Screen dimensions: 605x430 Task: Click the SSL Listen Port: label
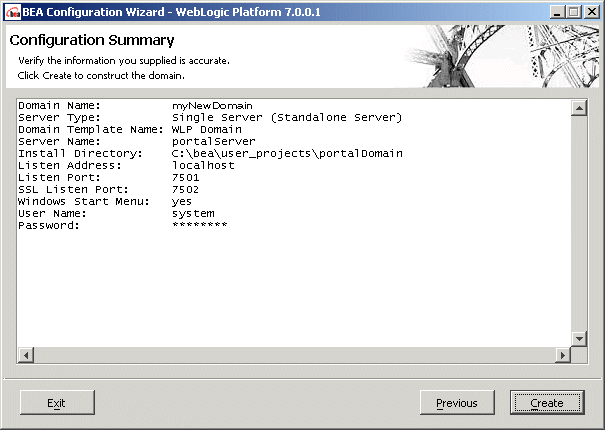[73, 190]
